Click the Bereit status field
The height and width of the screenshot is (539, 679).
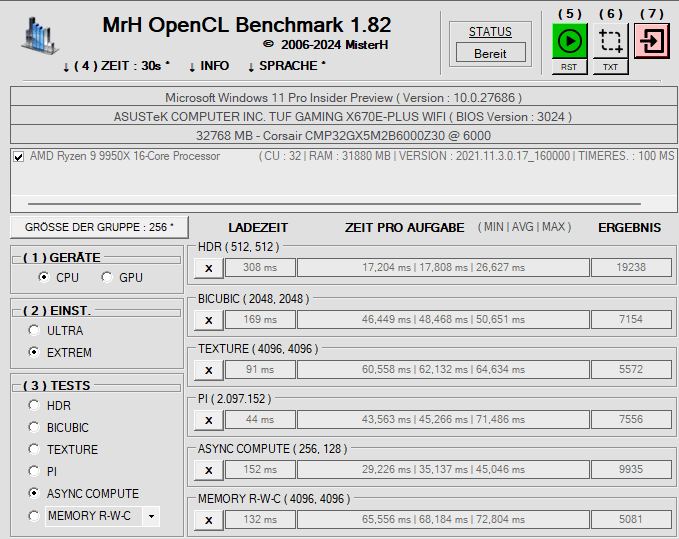491,53
